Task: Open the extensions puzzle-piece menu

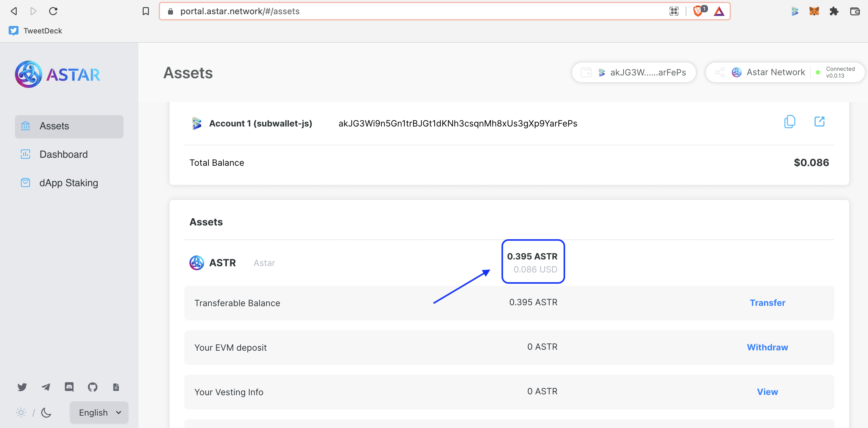Action: point(834,11)
